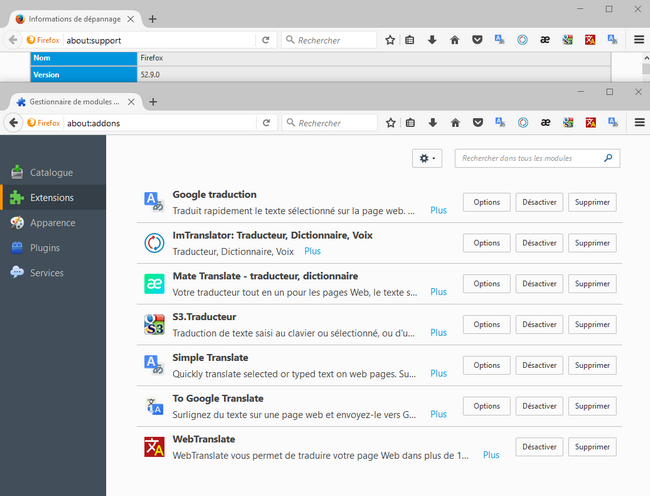Screen dimensions: 650x496
Task: Expand WebTranslate details via Plus link
Action: tap(491, 455)
